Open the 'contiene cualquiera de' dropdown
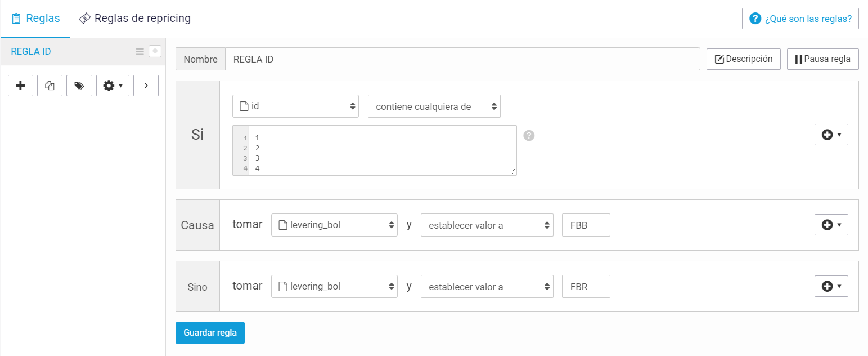 (x=434, y=106)
